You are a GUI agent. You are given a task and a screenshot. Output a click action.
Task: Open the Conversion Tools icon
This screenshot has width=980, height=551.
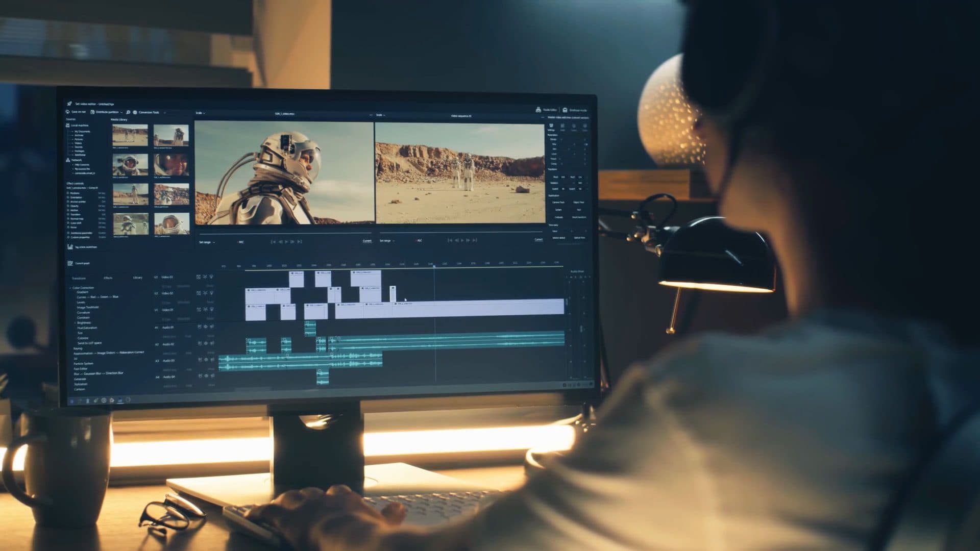click(x=135, y=112)
